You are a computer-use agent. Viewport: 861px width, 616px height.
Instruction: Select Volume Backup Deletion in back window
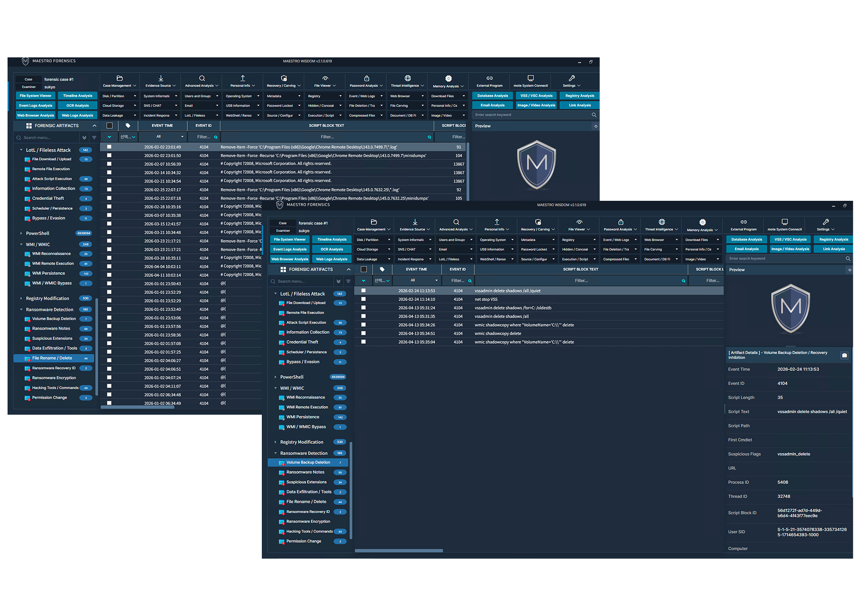coord(54,319)
